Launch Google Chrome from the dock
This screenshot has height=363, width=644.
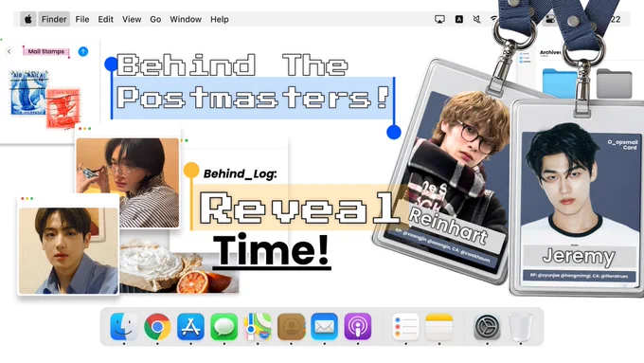[x=157, y=326]
